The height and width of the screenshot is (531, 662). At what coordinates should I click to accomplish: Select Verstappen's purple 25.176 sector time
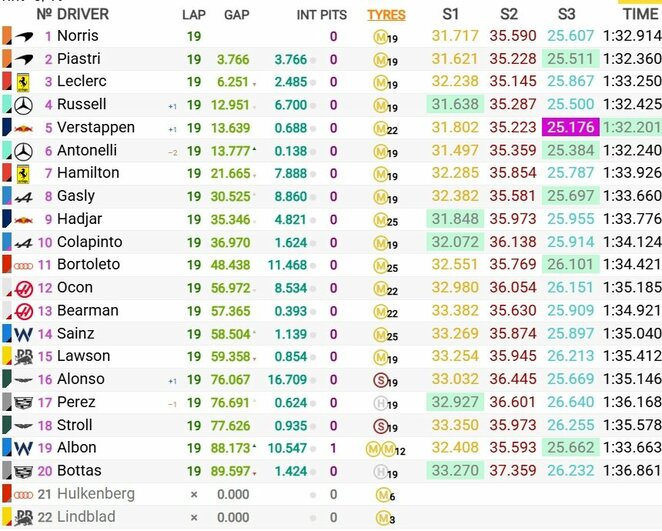tap(570, 127)
